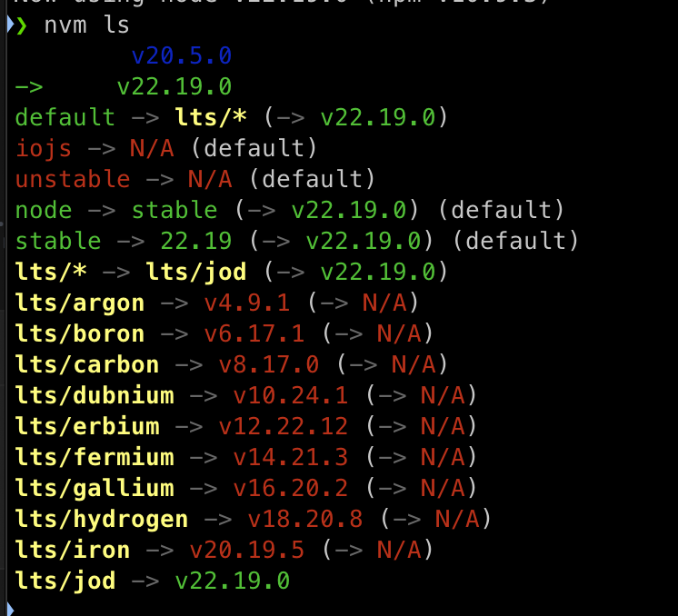Click version v6.17.1
The image size is (678, 616).
click(254, 333)
